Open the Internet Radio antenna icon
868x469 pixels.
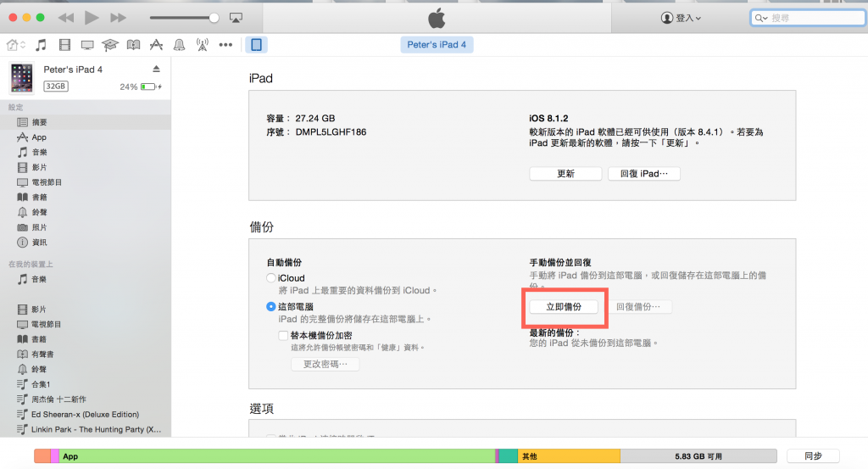[x=203, y=45]
